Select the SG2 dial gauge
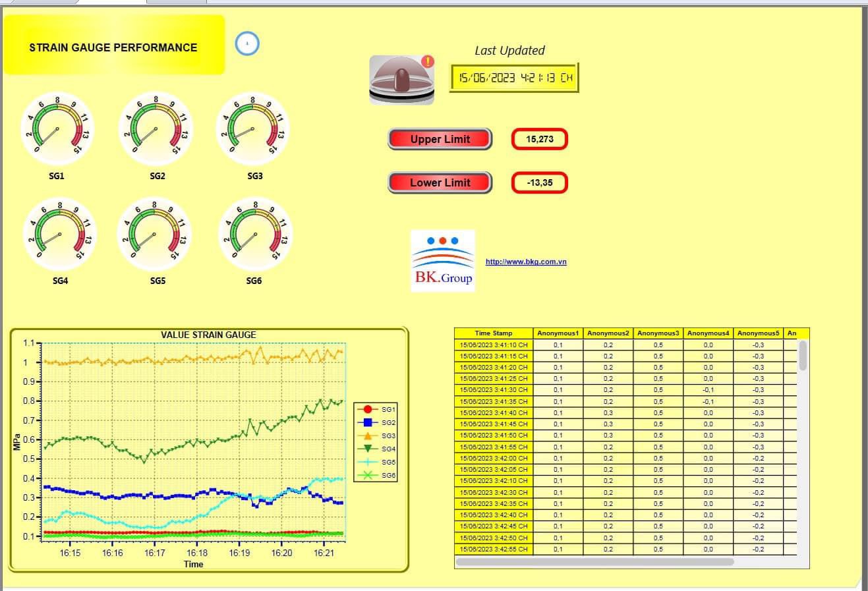Screen dimensions: 868x591 (x=156, y=128)
